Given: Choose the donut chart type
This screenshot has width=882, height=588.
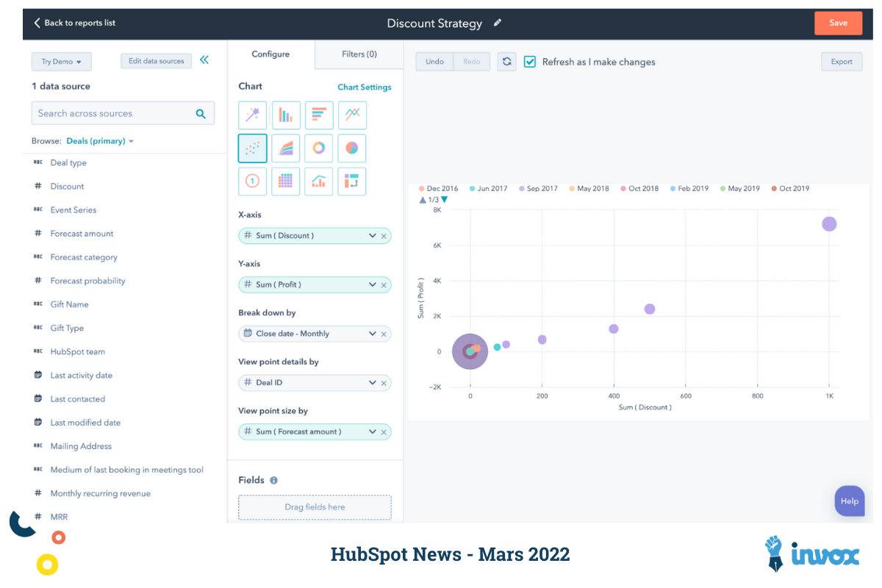Looking at the screenshot, I should pos(319,148).
